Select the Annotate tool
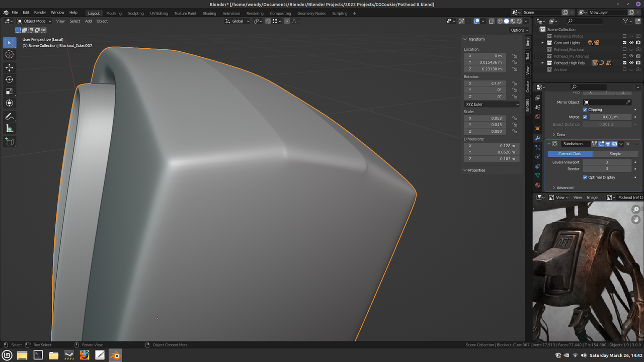The width and height of the screenshot is (644, 362). pyautogui.click(x=9, y=116)
